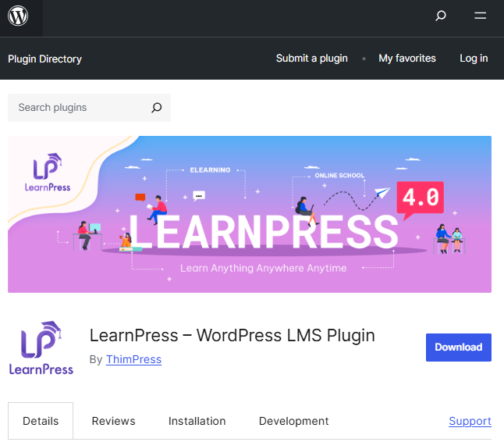The height and width of the screenshot is (442, 504).
Task: Click the WordPress logo icon
Action: click(18, 16)
